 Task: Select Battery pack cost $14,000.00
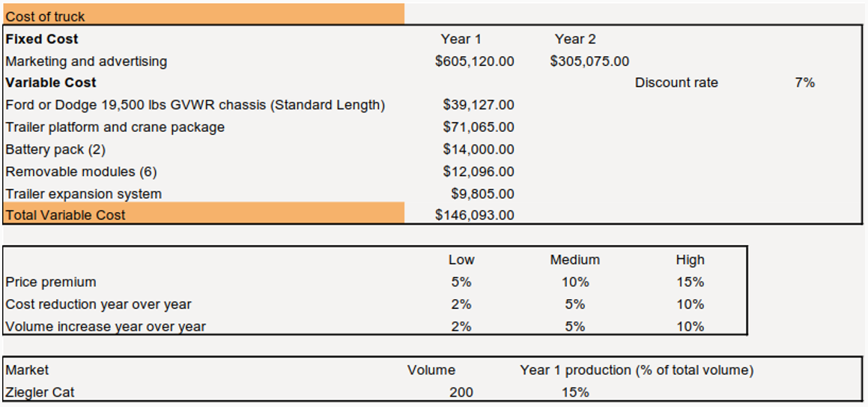(x=478, y=149)
